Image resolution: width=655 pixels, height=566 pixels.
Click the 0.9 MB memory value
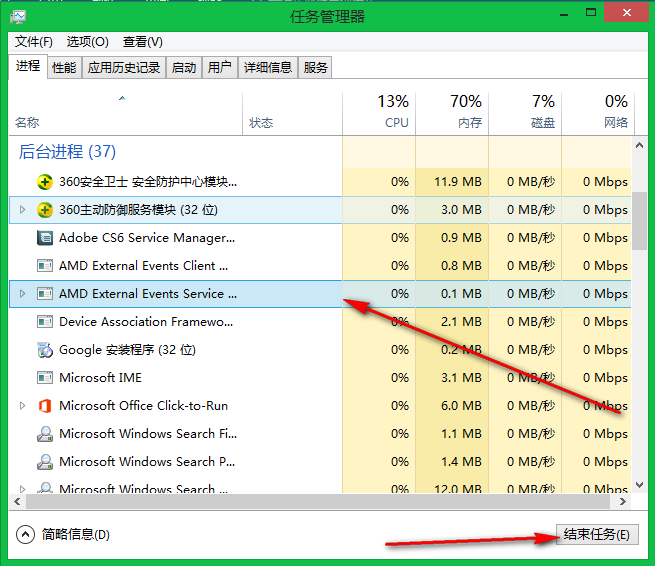[461, 238]
